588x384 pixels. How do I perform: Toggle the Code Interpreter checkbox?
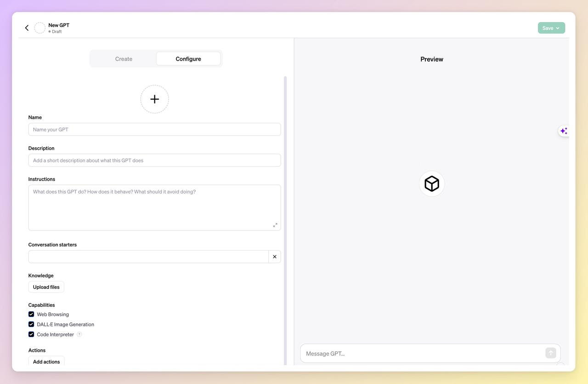(31, 334)
